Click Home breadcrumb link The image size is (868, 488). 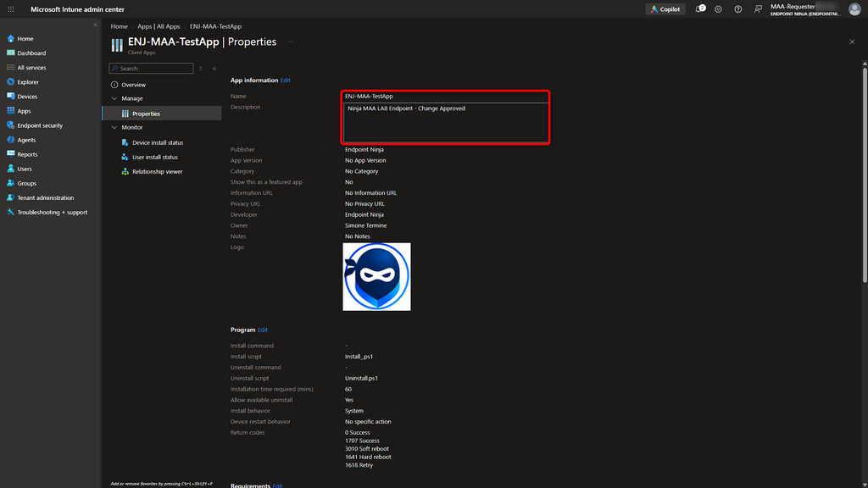coord(119,26)
